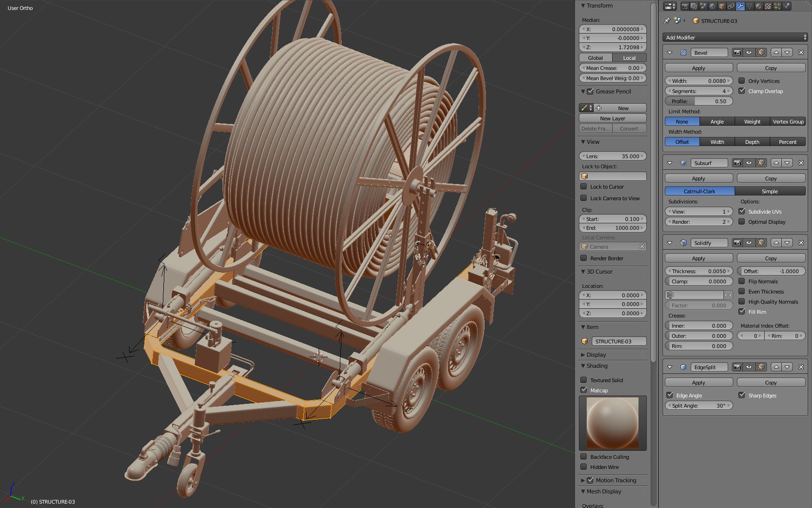The image size is (812, 508).
Task: Select Vertex Group limit method
Action: 788,121
